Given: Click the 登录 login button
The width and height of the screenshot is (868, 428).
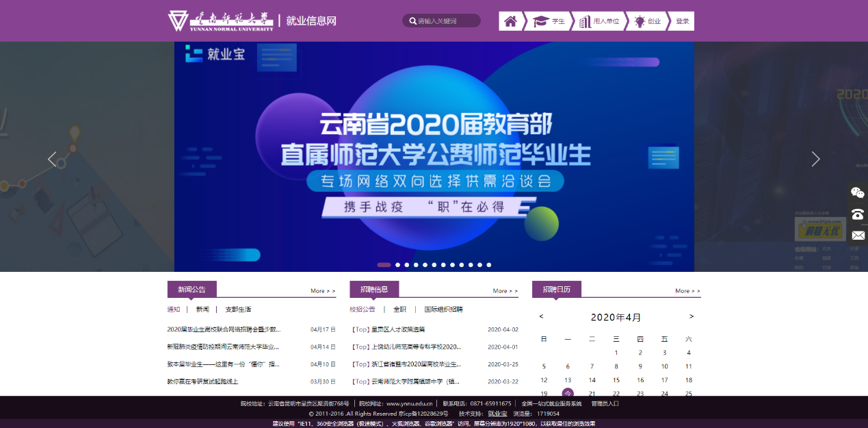Looking at the screenshot, I should click(682, 21).
